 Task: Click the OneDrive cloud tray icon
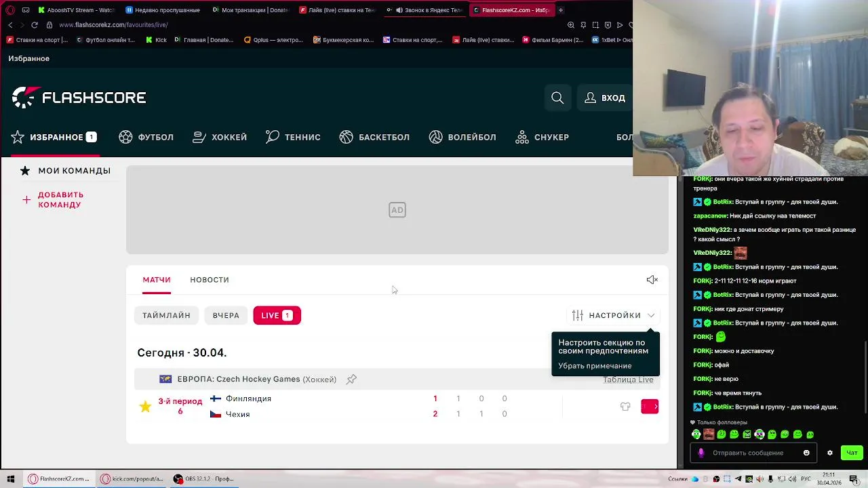click(695, 479)
